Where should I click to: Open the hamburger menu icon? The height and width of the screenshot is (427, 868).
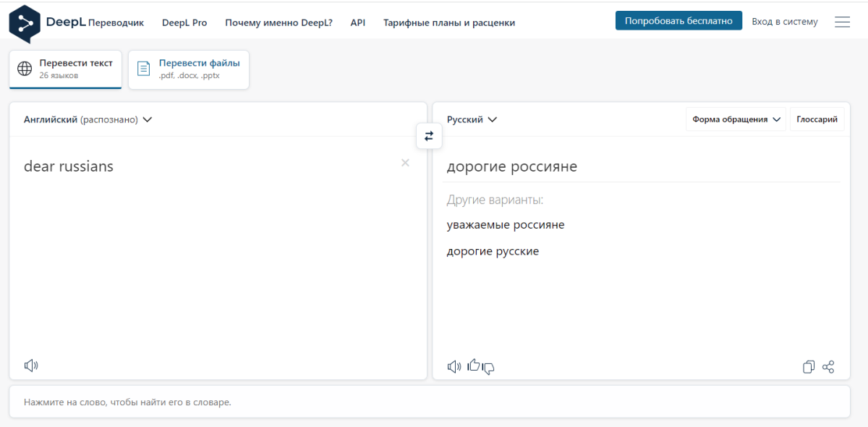(842, 22)
